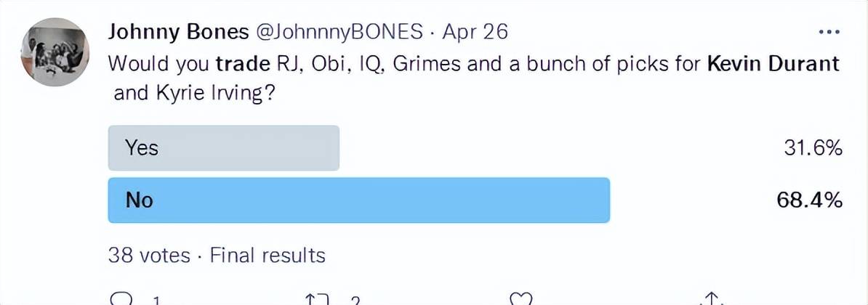Click the retweet count number 2
The image size is (868, 305).
click(x=355, y=301)
